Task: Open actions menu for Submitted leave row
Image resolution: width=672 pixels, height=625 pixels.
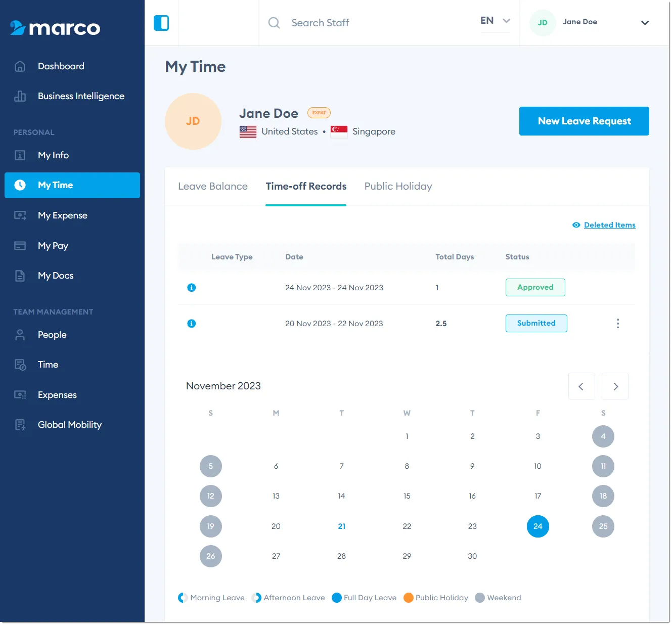Action: coord(618,324)
